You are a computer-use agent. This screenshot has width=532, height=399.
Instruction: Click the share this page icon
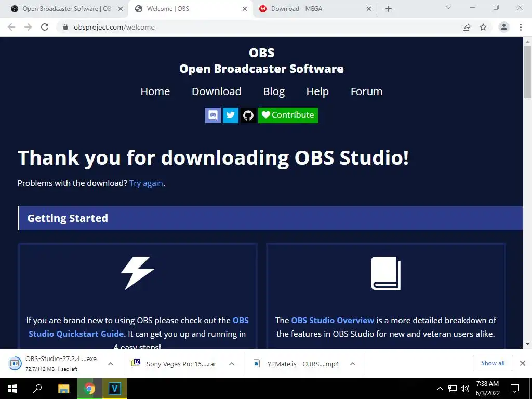point(467,27)
